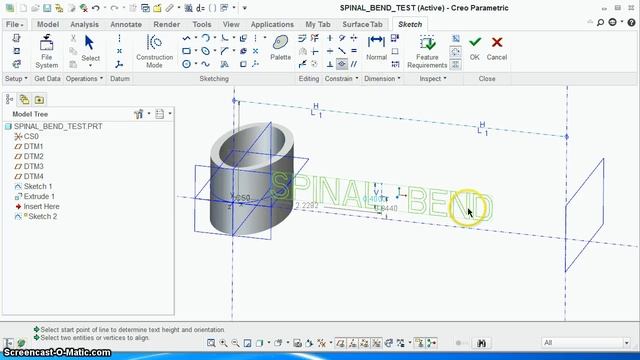This screenshot has height=360, width=640.
Task: Click the Save icon in quick access toolbar
Action: 47,8
